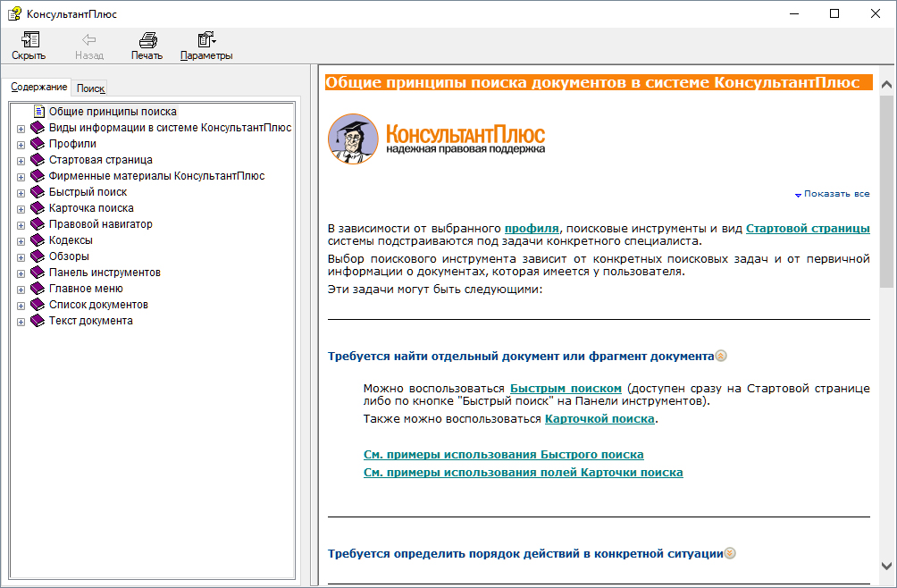The height and width of the screenshot is (588, 897).
Task: Open the Стартовой страницы hyperlink
Action: [808, 228]
